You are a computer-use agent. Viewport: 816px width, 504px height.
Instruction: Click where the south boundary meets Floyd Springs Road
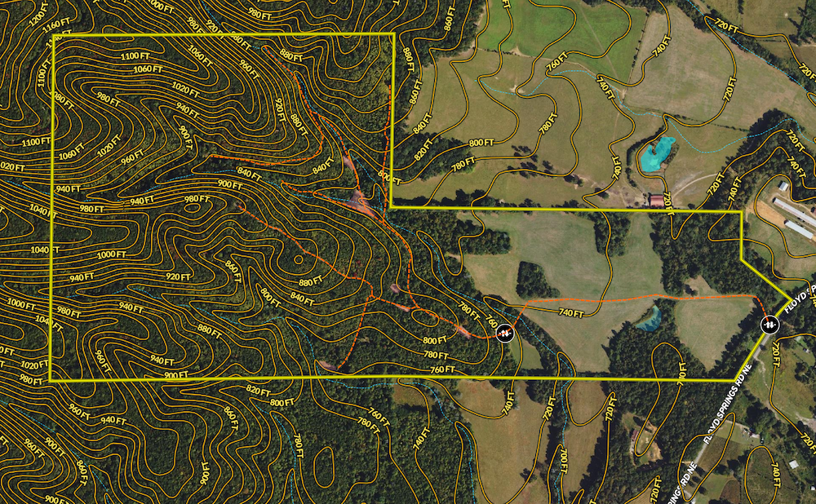tap(735, 379)
